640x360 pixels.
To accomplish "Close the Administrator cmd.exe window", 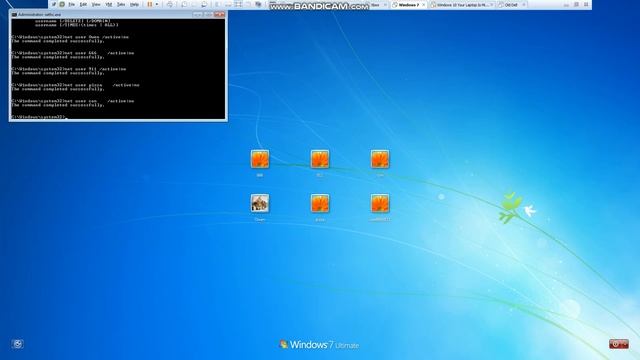I will pos(220,14).
